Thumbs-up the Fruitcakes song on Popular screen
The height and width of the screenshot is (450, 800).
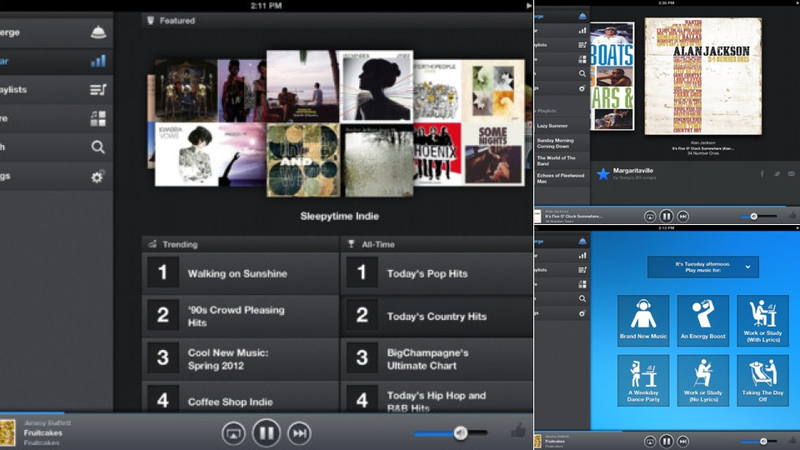pyautogui.click(x=518, y=431)
